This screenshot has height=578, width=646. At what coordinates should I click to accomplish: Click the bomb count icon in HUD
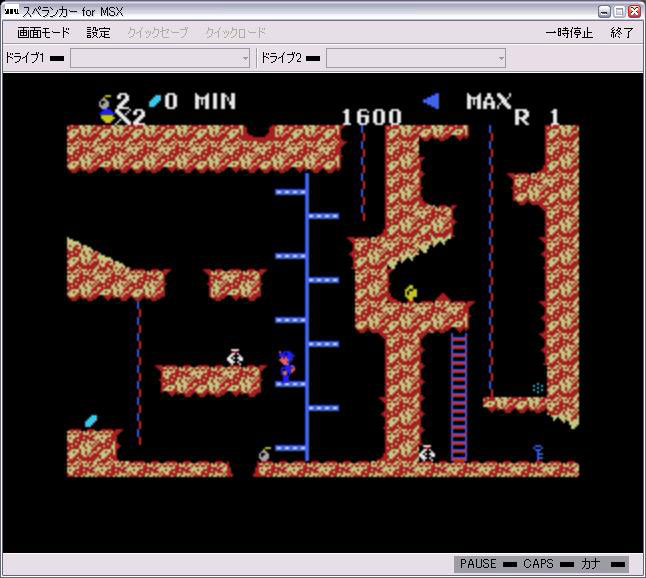click(105, 101)
